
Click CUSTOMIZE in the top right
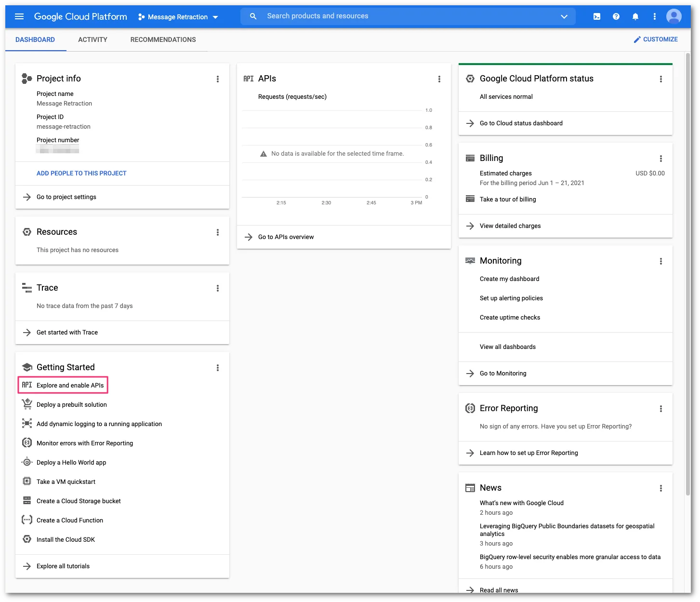click(x=656, y=39)
